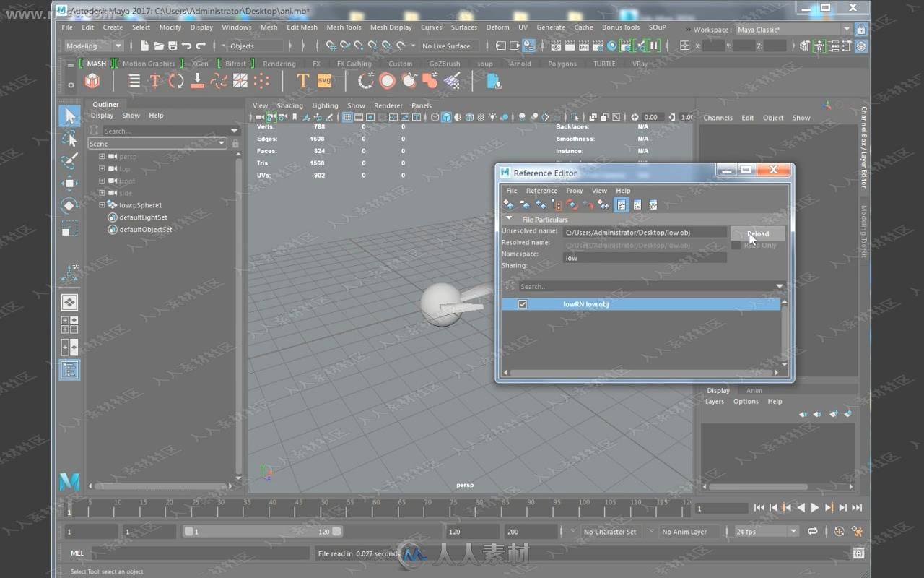Click the SVG shelf icon
Viewport: 924px width, 578px height.
(324, 81)
